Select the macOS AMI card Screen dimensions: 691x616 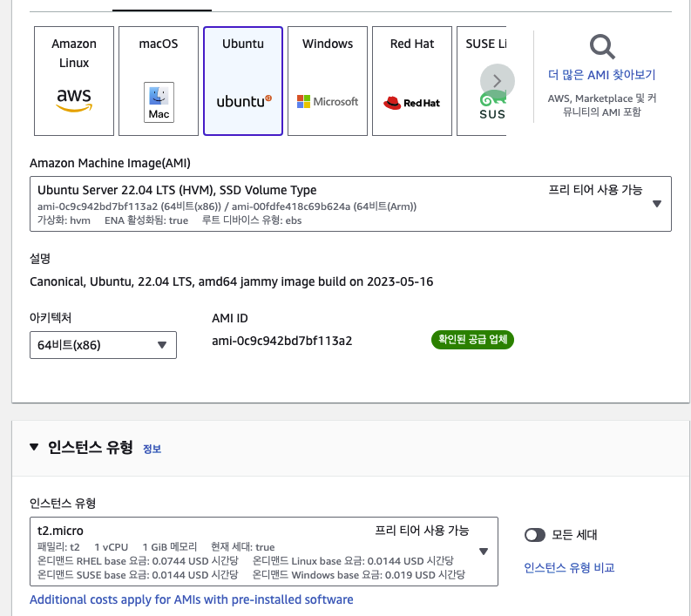pos(159,81)
